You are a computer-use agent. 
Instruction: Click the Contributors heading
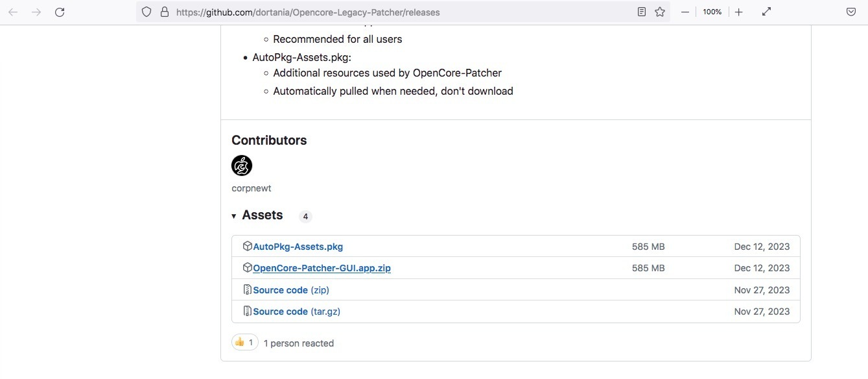pyautogui.click(x=269, y=140)
